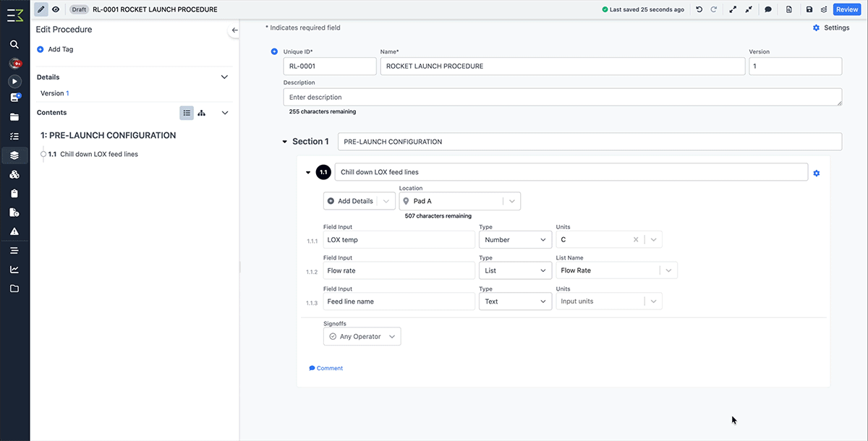Open the document-with-clock icon in sidebar

(14, 213)
